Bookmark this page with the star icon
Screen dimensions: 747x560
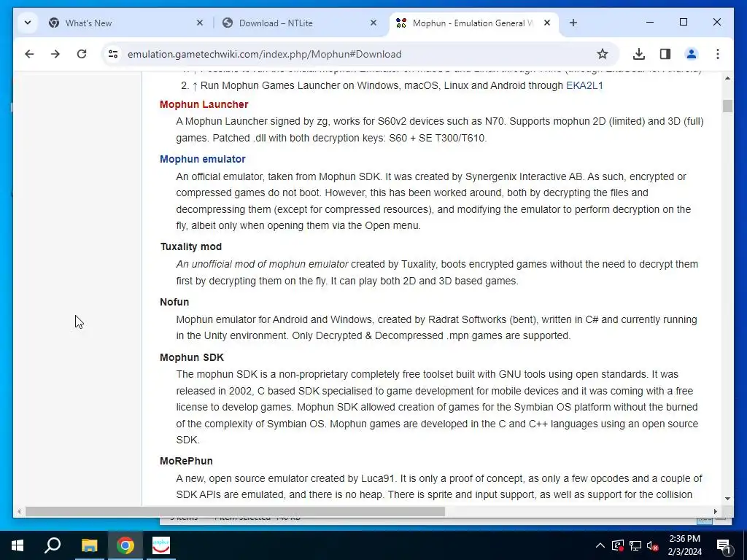(x=602, y=54)
